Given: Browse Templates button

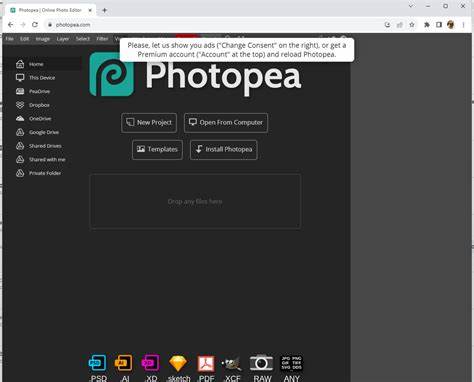Looking at the screenshot, I should 157,150.
